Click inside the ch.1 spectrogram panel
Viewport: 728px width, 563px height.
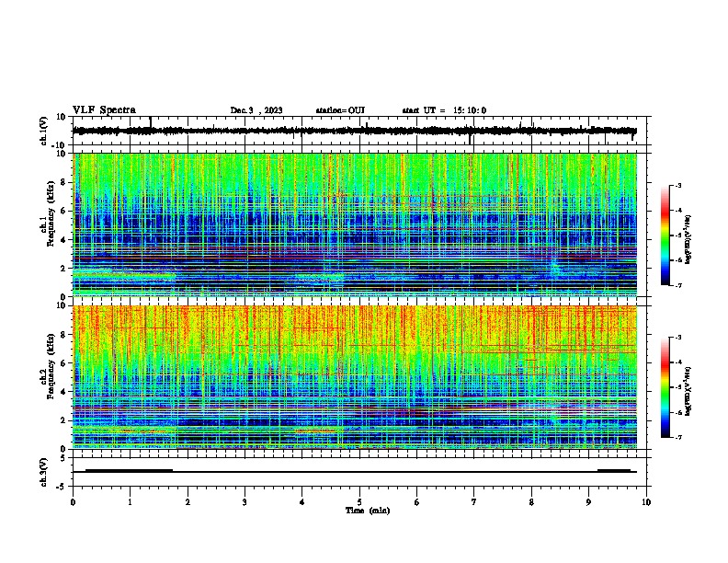pyautogui.click(x=355, y=224)
